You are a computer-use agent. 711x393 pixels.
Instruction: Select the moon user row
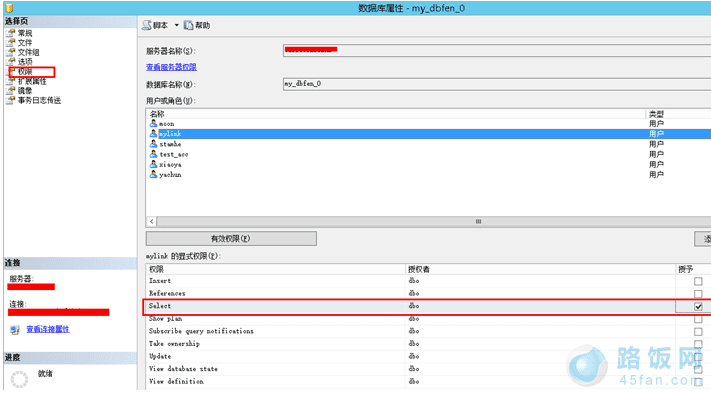pos(429,123)
